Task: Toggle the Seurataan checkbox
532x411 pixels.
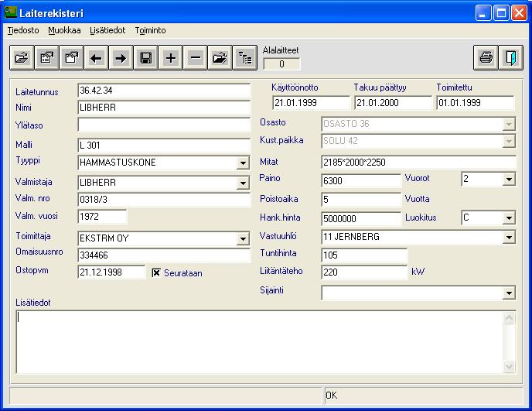Action: 156,272
